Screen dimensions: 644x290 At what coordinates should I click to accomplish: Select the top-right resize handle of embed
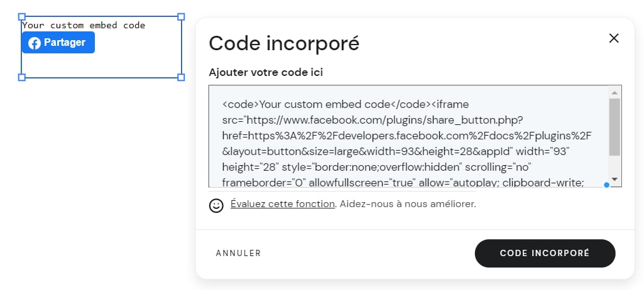click(x=182, y=17)
